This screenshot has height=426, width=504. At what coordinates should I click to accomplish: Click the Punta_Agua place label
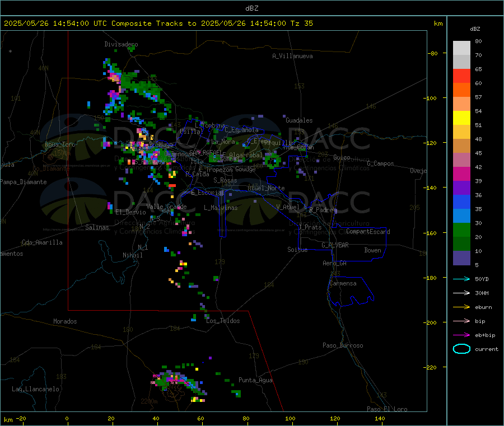pos(255,380)
